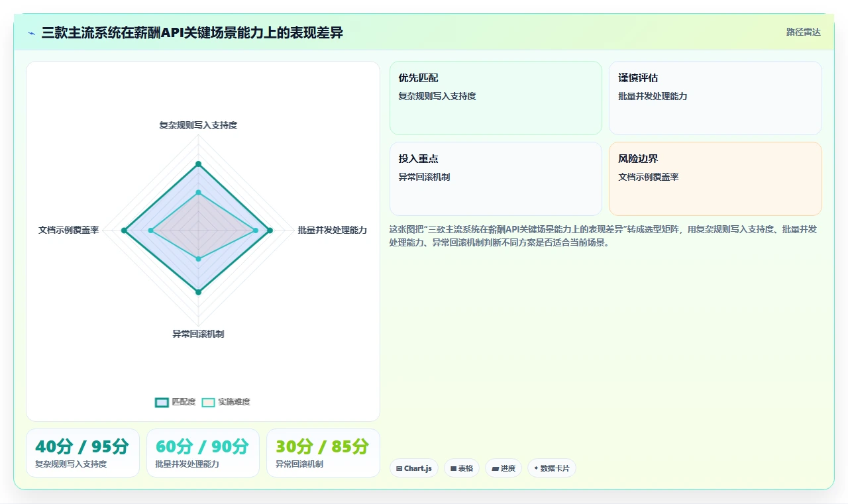Screen dimensions: 848x504
Task: Open the 投入重点 card
Action: [x=496, y=179]
